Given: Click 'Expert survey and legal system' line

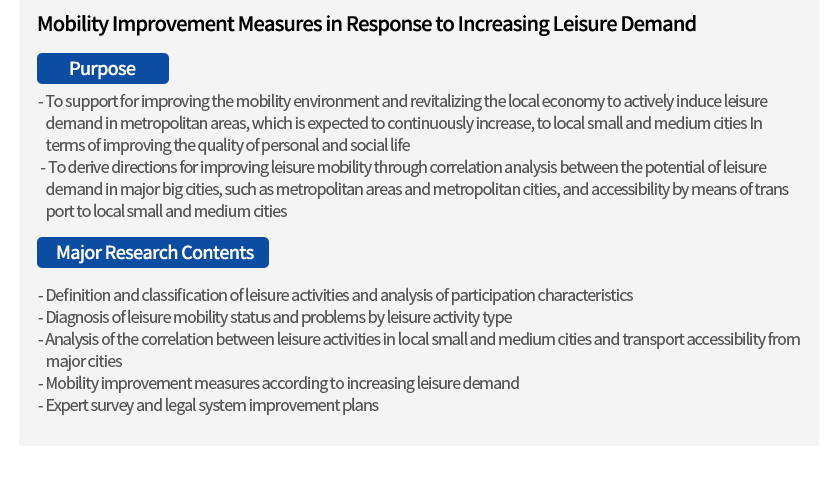Looking at the screenshot, I should point(208,405).
